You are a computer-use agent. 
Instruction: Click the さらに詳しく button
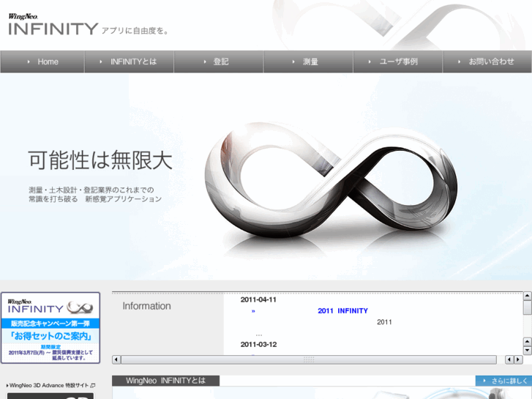(x=503, y=381)
